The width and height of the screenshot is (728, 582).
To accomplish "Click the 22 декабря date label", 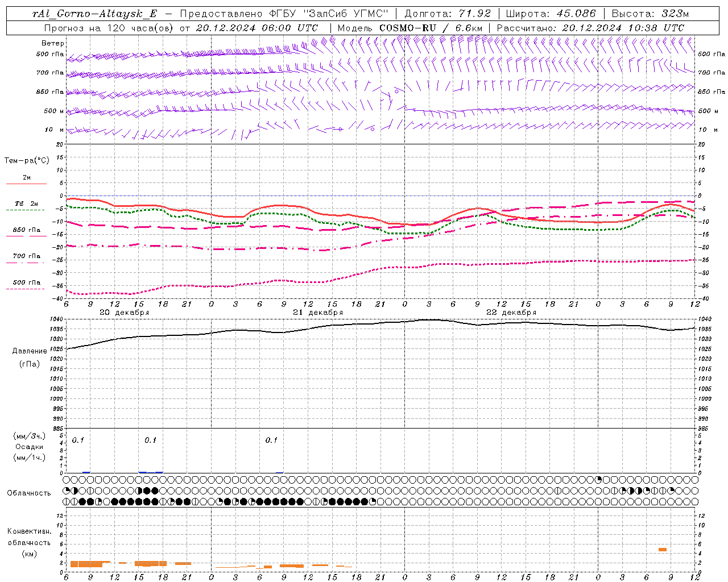I will [x=511, y=313].
